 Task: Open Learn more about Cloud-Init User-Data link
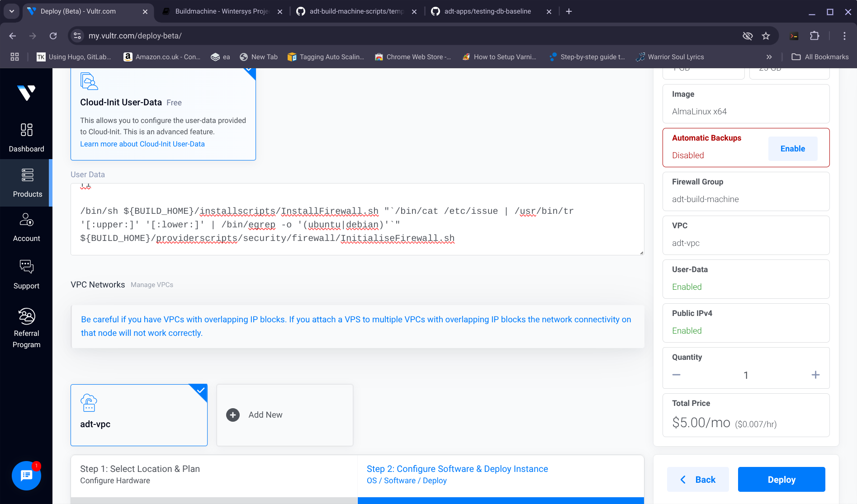click(x=142, y=144)
